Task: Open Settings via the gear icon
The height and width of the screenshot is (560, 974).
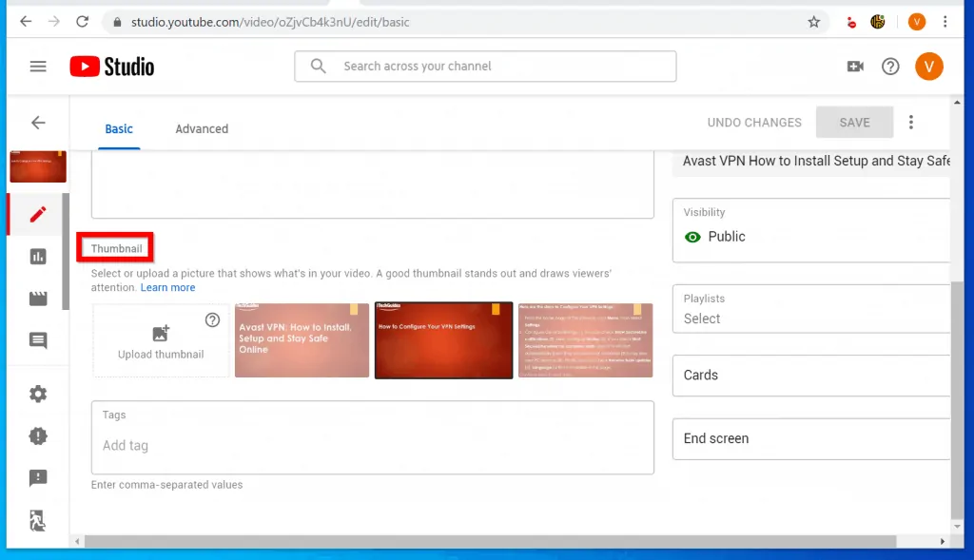Action: pos(37,393)
